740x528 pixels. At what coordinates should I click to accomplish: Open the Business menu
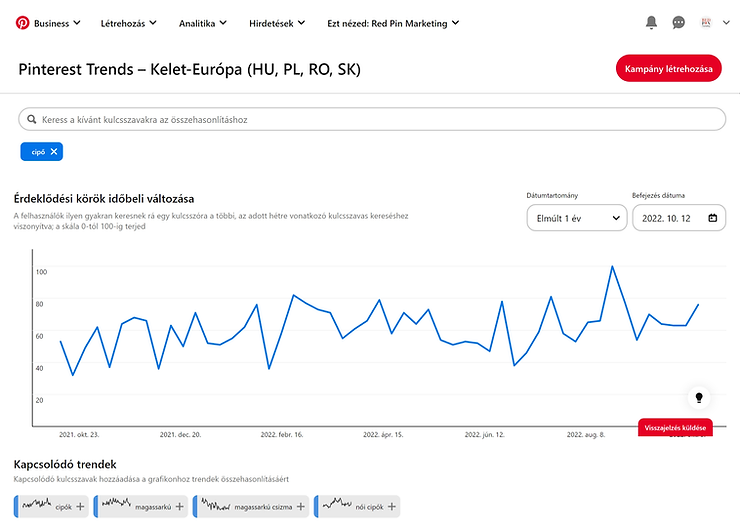(x=57, y=23)
